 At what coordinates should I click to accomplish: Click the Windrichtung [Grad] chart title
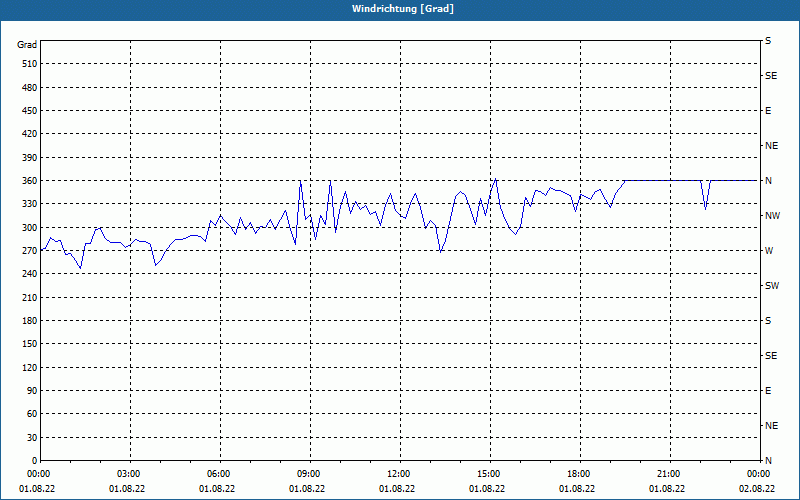tap(403, 9)
